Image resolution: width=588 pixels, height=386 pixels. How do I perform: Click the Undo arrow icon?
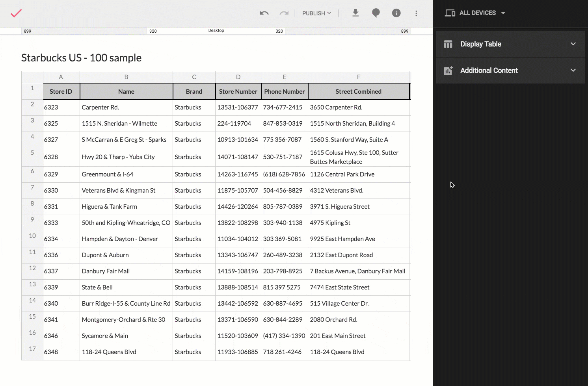pyautogui.click(x=264, y=13)
